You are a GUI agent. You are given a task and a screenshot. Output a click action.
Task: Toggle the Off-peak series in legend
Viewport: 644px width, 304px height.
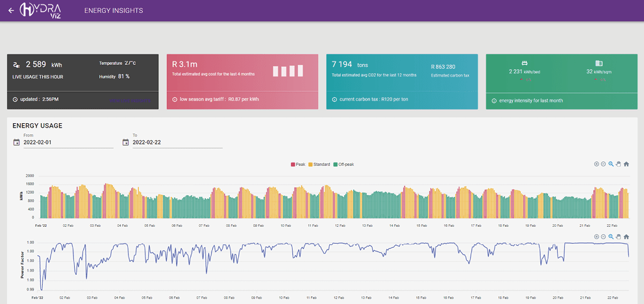point(343,164)
